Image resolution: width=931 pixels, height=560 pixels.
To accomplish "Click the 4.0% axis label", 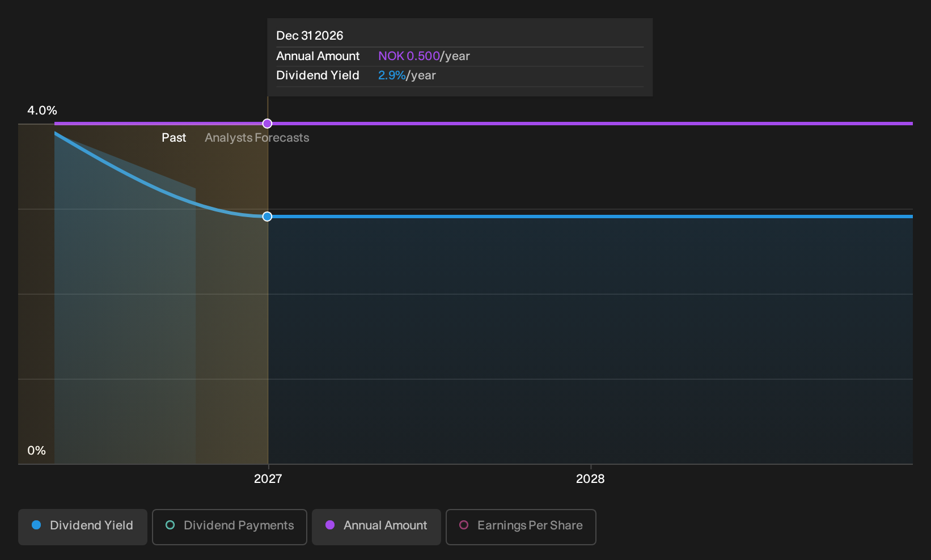I will 42,111.
